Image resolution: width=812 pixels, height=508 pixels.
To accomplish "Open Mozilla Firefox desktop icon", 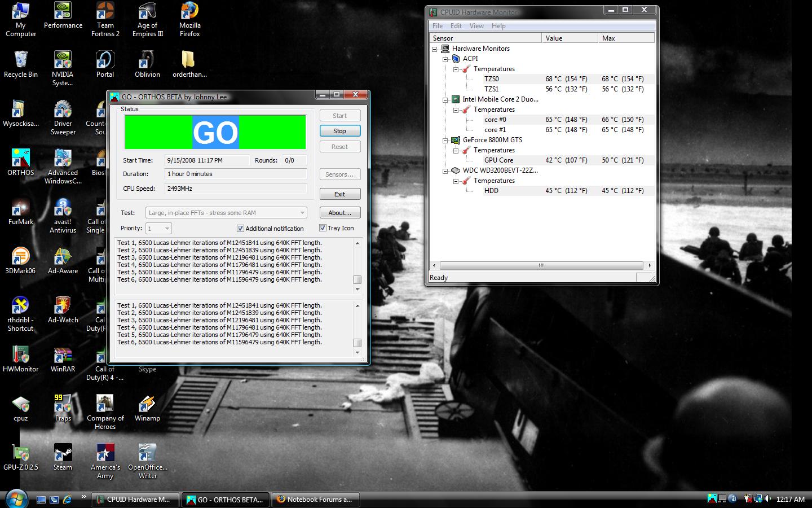I will pos(189,20).
